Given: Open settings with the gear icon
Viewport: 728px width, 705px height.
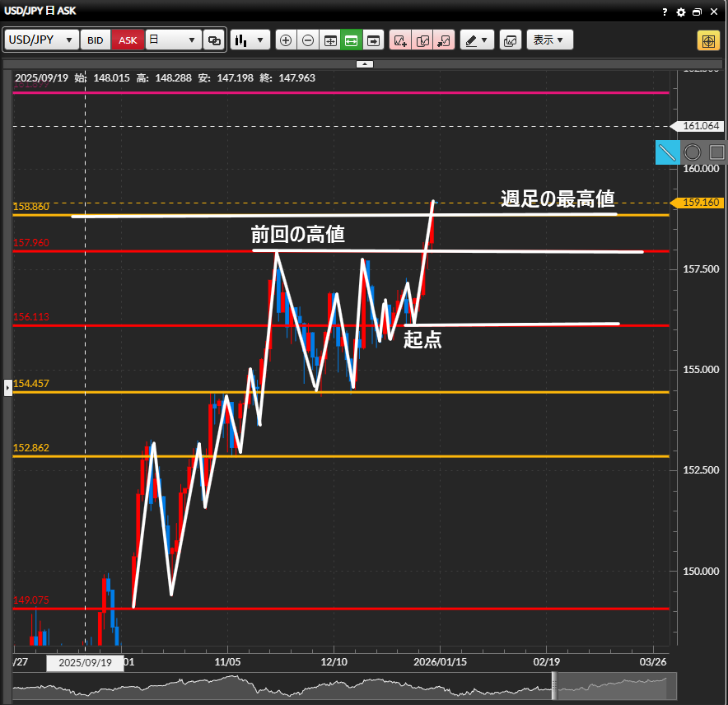Looking at the screenshot, I should click(x=681, y=12).
